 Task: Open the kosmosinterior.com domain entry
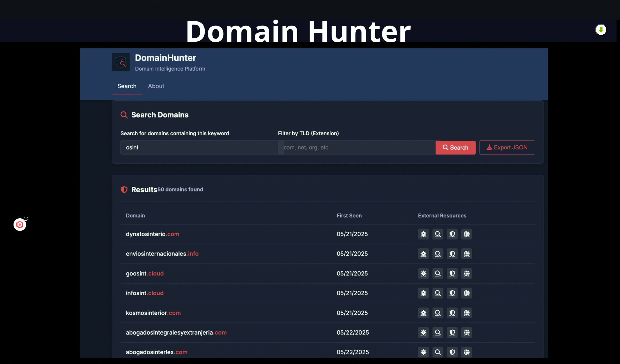pos(153,313)
